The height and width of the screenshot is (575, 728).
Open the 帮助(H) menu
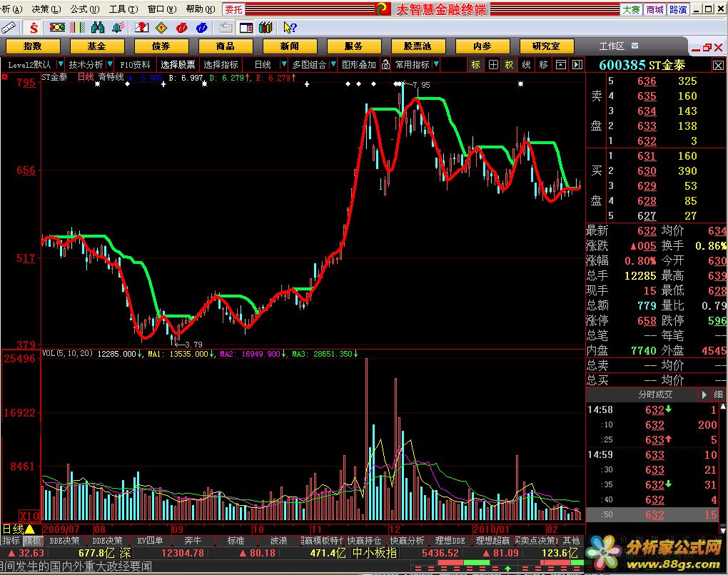[x=200, y=9]
